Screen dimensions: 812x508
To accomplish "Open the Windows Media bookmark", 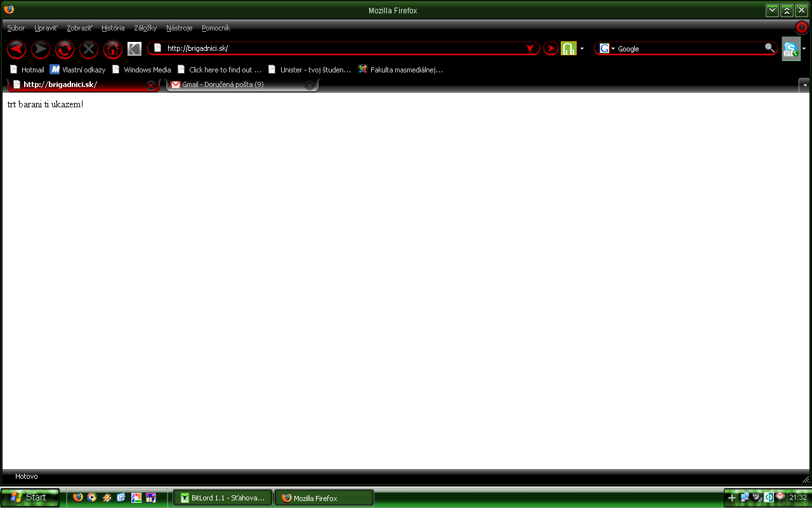I will [x=141, y=70].
